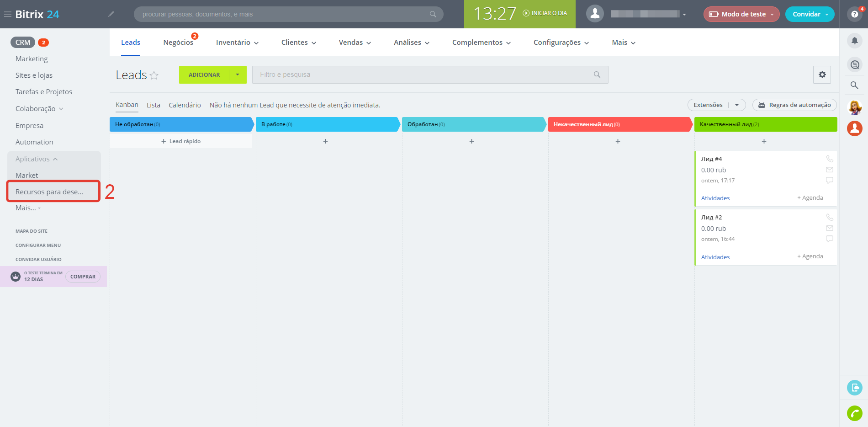The height and width of the screenshot is (427, 868).
Task: Click the phone icon on Лид #4
Action: pyautogui.click(x=829, y=159)
